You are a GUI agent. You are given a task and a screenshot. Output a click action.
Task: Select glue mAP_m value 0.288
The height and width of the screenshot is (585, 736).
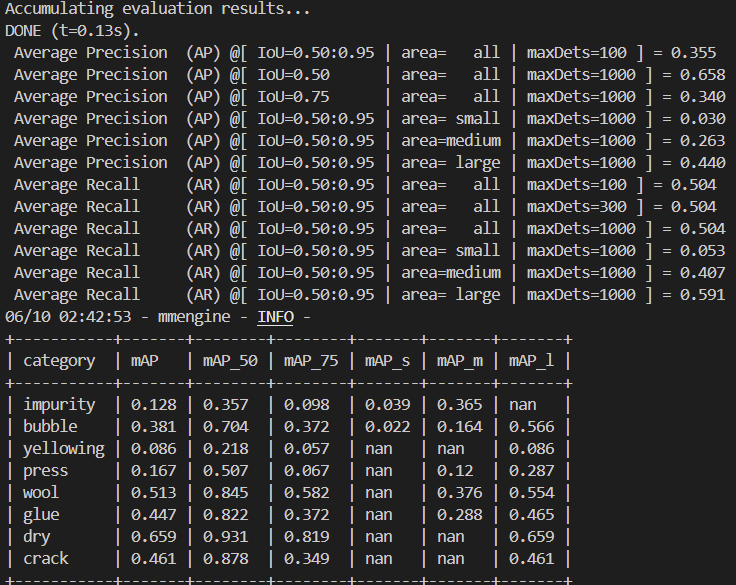460,515
